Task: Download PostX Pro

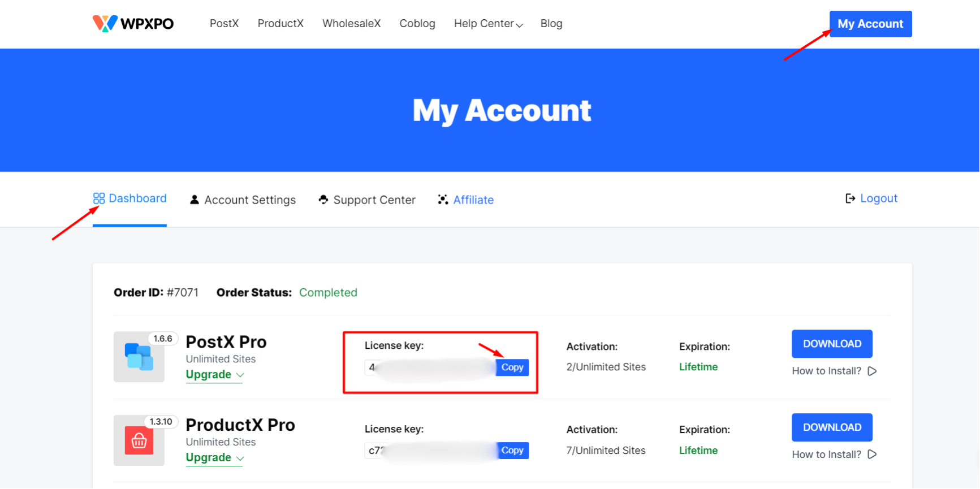Action: click(x=832, y=344)
